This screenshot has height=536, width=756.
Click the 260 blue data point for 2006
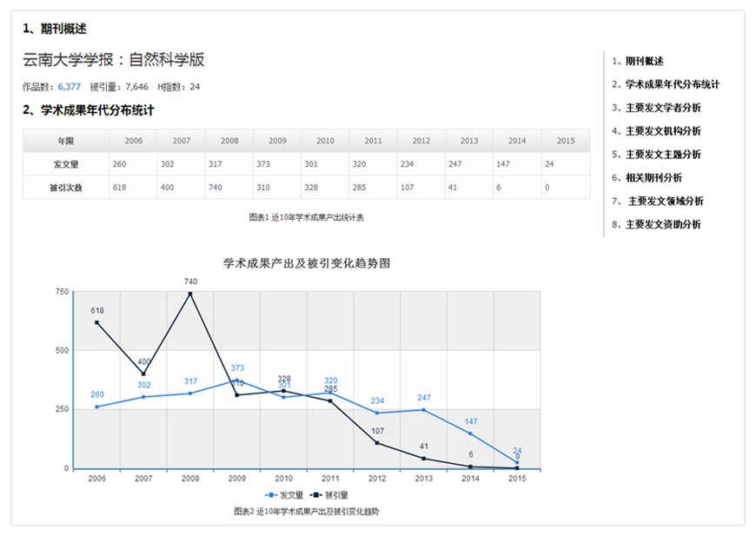[96, 407]
